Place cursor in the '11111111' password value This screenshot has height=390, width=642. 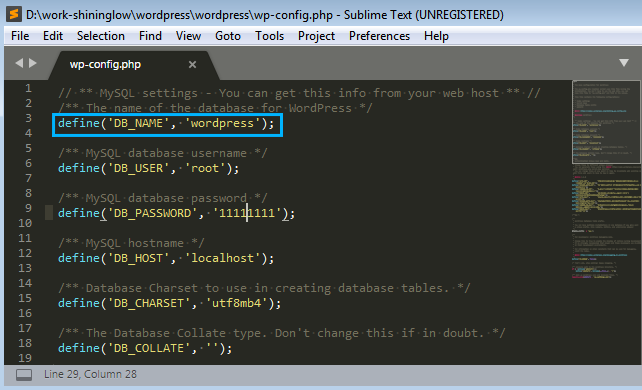click(246, 213)
